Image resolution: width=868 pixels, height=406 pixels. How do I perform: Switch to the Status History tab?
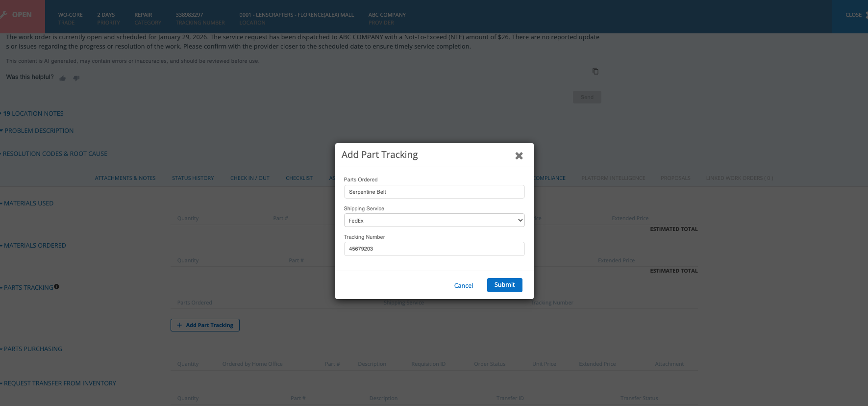(193, 178)
